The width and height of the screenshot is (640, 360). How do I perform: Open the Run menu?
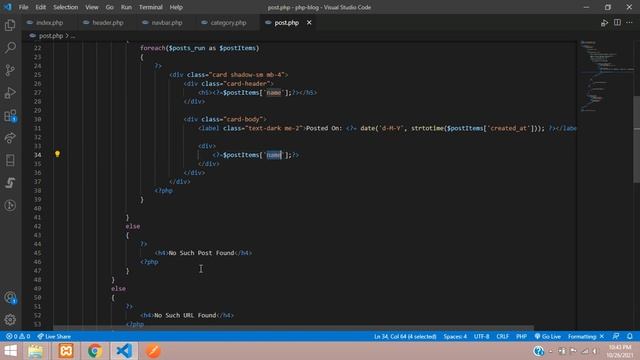click(126, 7)
